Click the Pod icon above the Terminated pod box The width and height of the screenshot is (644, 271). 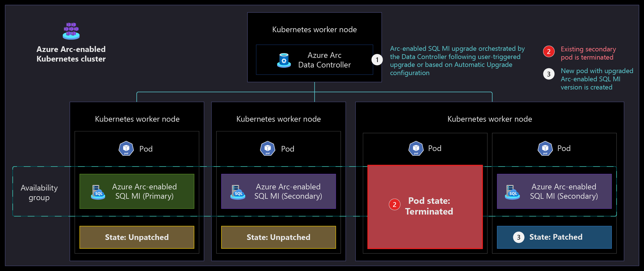[416, 148]
